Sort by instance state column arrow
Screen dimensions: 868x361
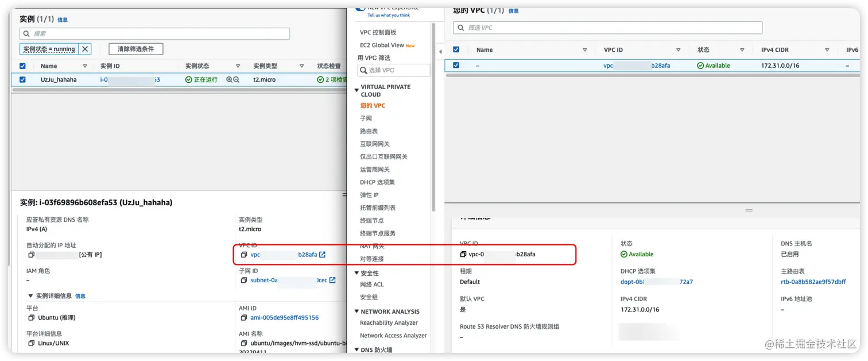click(238, 66)
